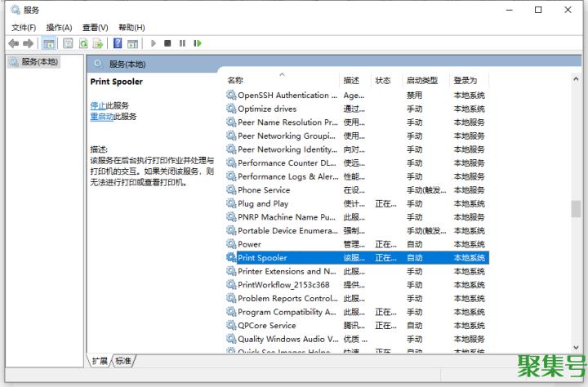Click the Properties toolbar icon
Image resolution: width=588 pixels, height=387 pixels.
coord(69,43)
